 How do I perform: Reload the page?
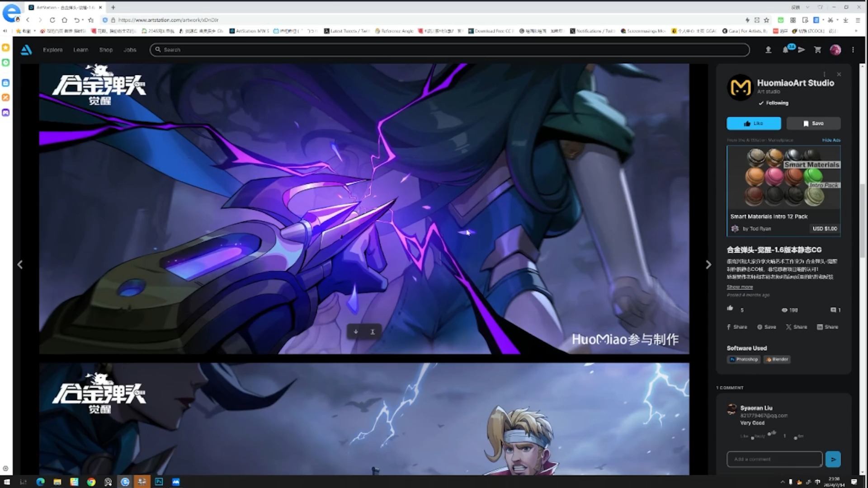point(52,20)
